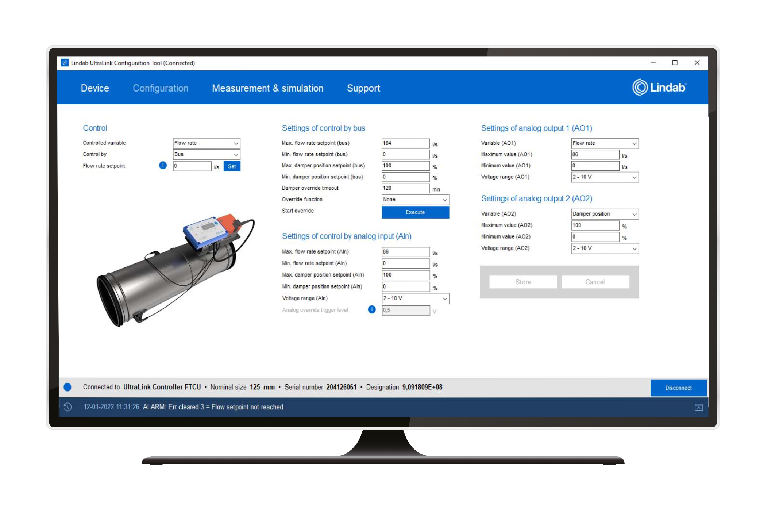Click the 'Control' section heading
This screenshot has width=760, height=532.
tap(95, 128)
